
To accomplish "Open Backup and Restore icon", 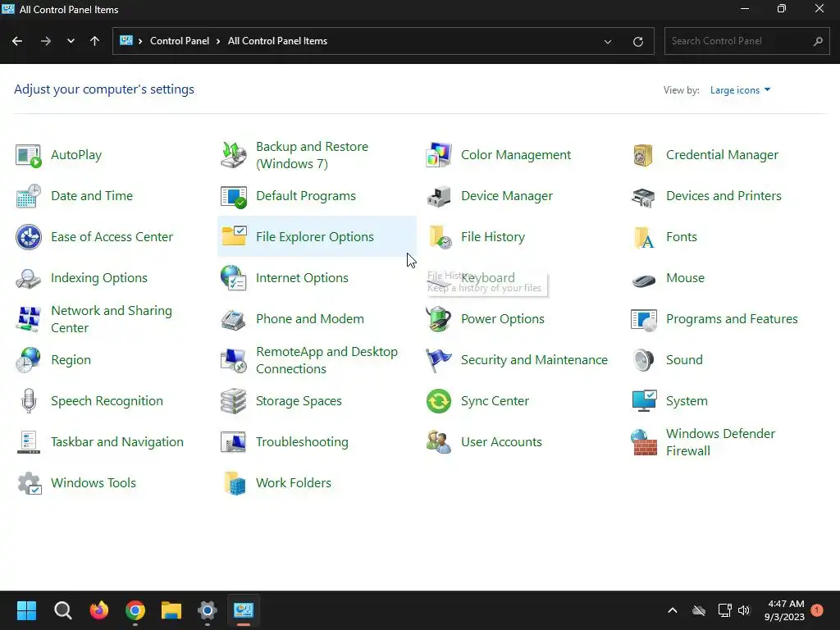I will point(234,155).
